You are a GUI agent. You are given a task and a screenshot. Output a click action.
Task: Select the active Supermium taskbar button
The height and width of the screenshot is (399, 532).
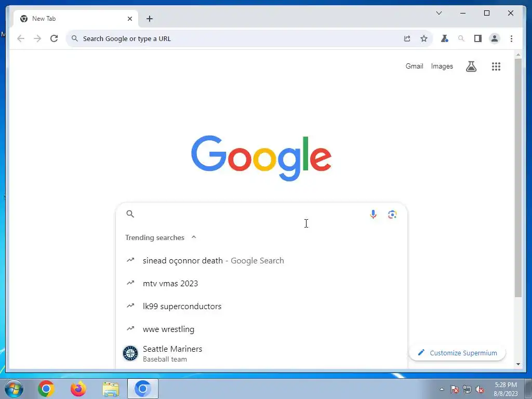pyautogui.click(x=143, y=389)
